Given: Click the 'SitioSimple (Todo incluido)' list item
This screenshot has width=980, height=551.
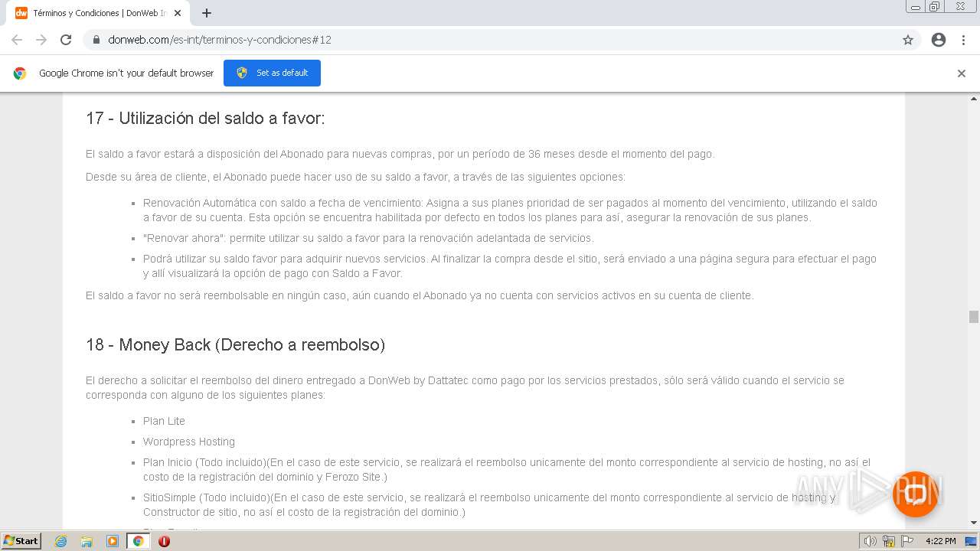Looking at the screenshot, I should tap(490, 505).
